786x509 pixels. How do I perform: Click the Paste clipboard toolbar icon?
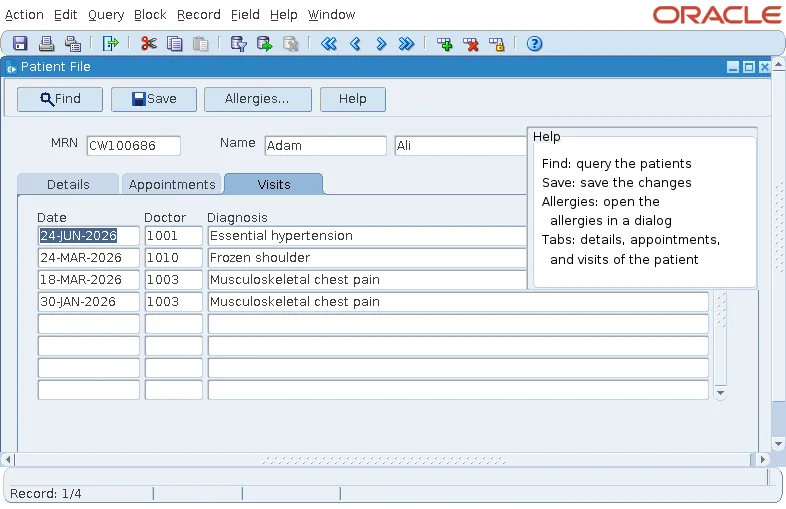[x=201, y=44]
